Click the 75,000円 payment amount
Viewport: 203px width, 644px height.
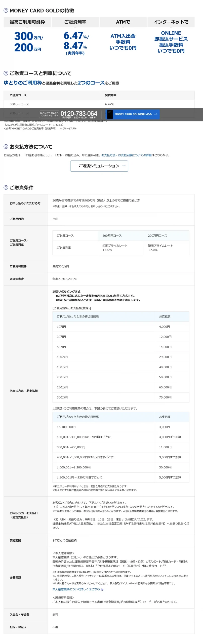point(165,397)
